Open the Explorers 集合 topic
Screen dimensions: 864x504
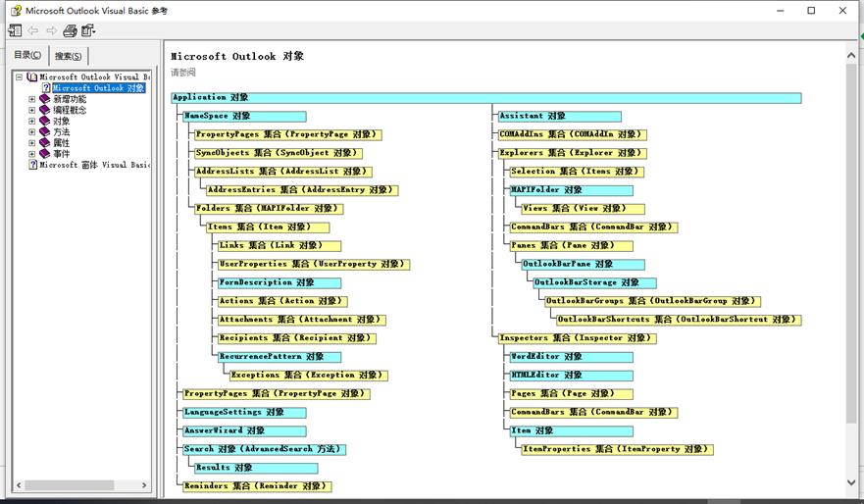(x=573, y=153)
